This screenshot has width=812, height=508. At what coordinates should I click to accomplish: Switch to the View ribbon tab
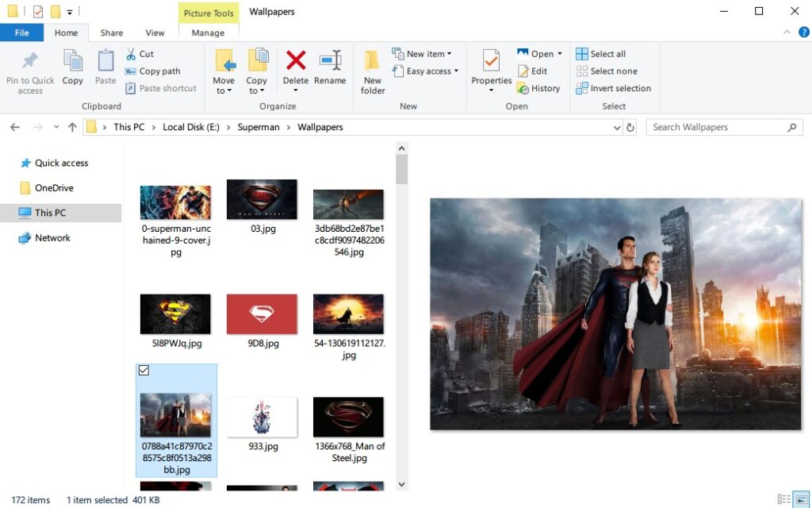(155, 33)
